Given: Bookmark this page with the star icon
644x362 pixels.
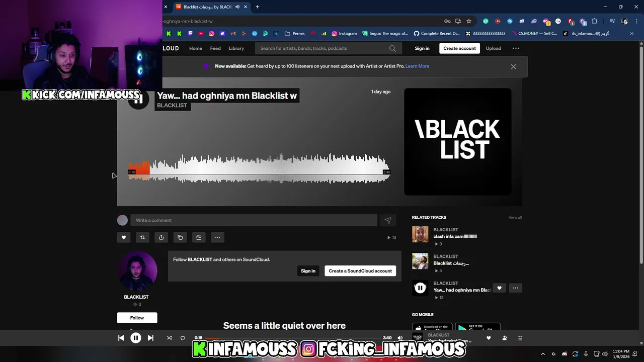Looking at the screenshot, I should (469, 21).
